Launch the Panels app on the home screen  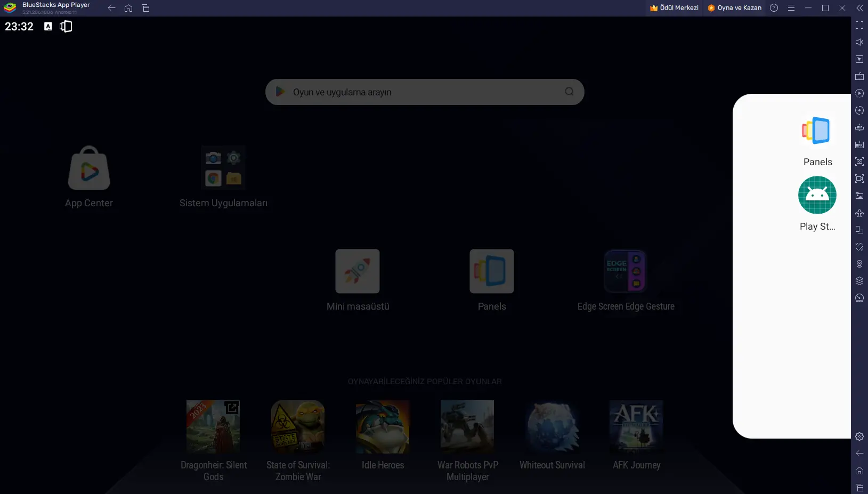pos(492,271)
